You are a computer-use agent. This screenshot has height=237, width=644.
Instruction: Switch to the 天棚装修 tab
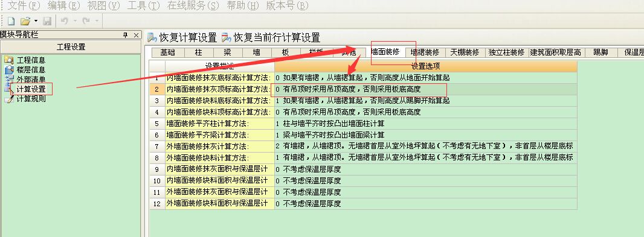point(465,52)
